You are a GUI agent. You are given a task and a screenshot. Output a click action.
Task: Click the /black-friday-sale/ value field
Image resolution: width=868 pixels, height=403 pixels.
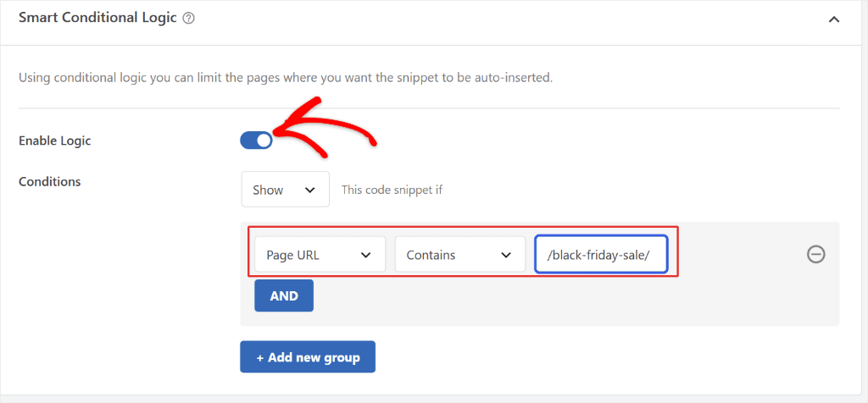601,255
